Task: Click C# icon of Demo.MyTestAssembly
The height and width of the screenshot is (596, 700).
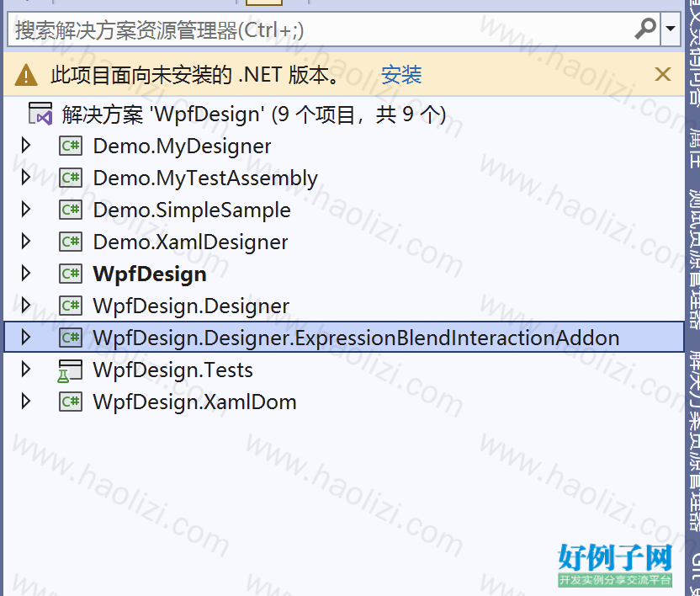Action: 71,178
